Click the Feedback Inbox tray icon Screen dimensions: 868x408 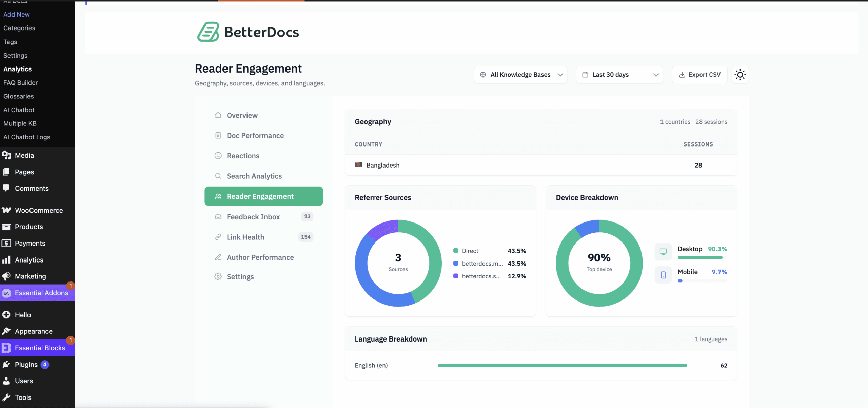coord(218,217)
